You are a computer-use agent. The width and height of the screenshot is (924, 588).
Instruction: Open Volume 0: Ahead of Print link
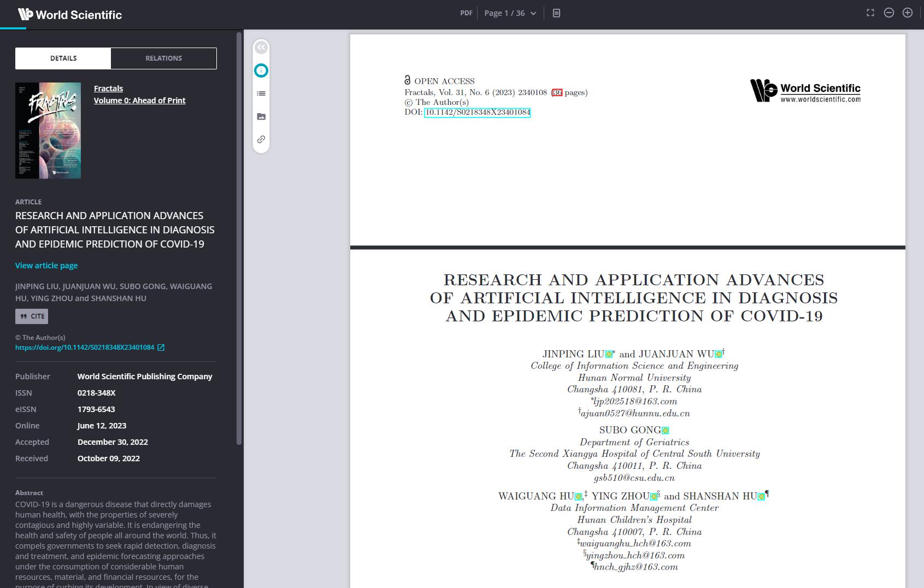click(x=139, y=101)
